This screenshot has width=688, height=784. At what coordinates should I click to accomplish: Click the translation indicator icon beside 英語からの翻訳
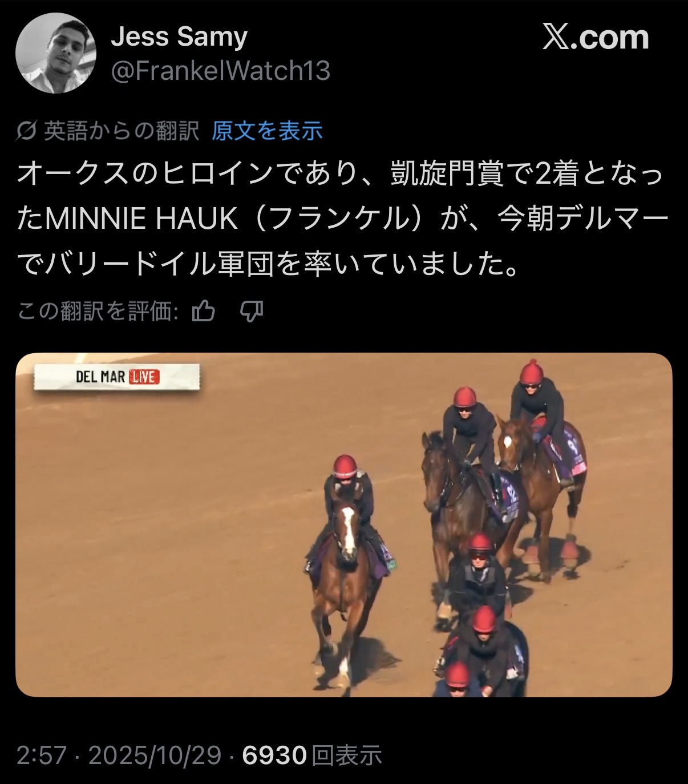click(x=27, y=132)
